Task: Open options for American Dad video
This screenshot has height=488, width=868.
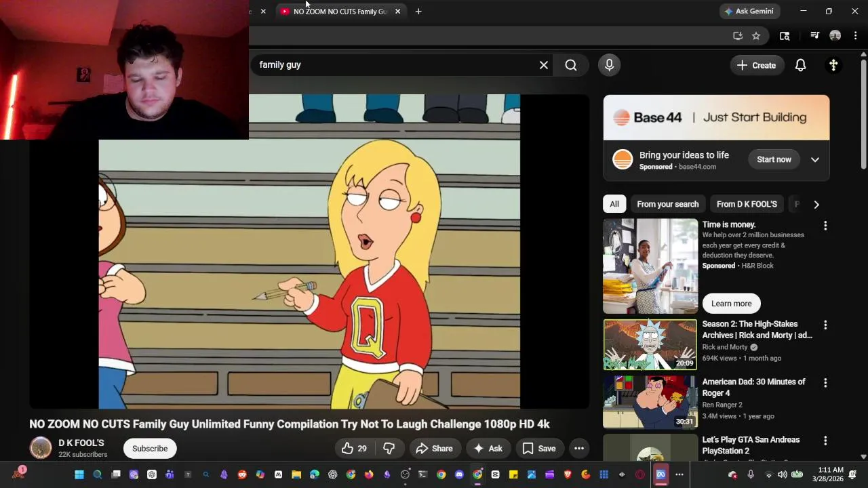Action: 825,383
